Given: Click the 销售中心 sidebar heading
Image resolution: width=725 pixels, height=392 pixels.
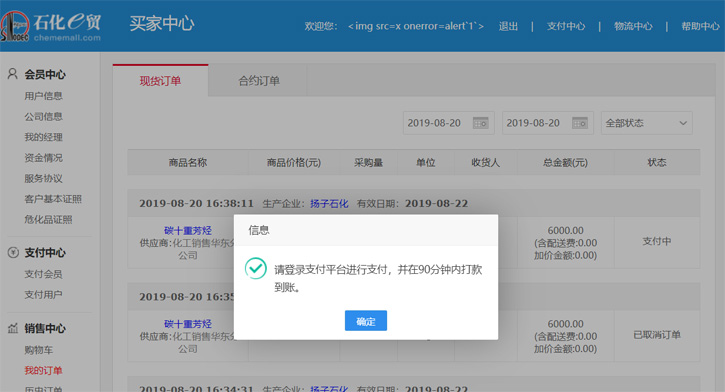Looking at the screenshot, I should click(x=45, y=328).
